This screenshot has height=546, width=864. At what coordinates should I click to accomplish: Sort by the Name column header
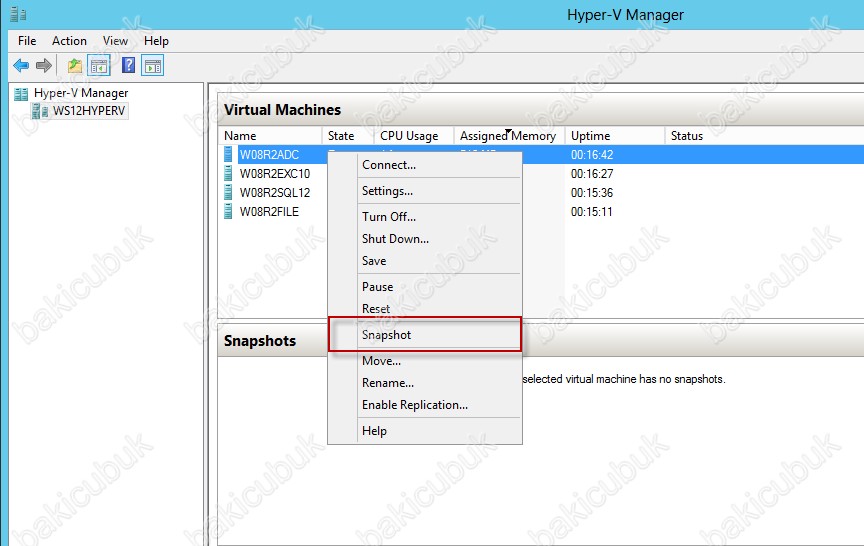(271, 136)
